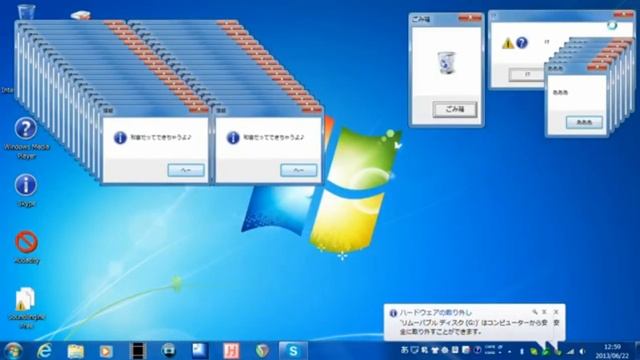The height and width of the screenshot is (360, 640).
Task: Select the Recycle Bin icon on desktop
Action: 27,12
